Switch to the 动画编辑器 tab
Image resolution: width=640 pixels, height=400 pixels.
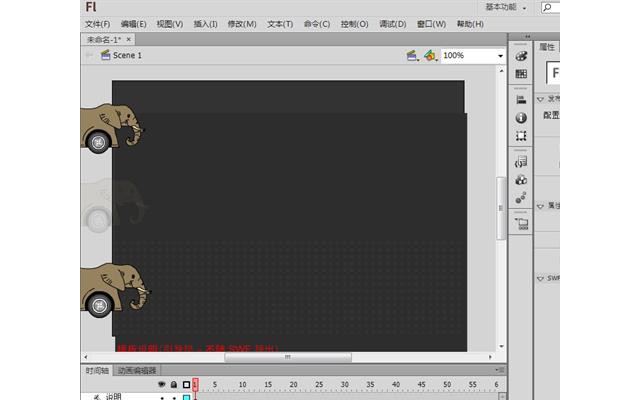(137, 371)
